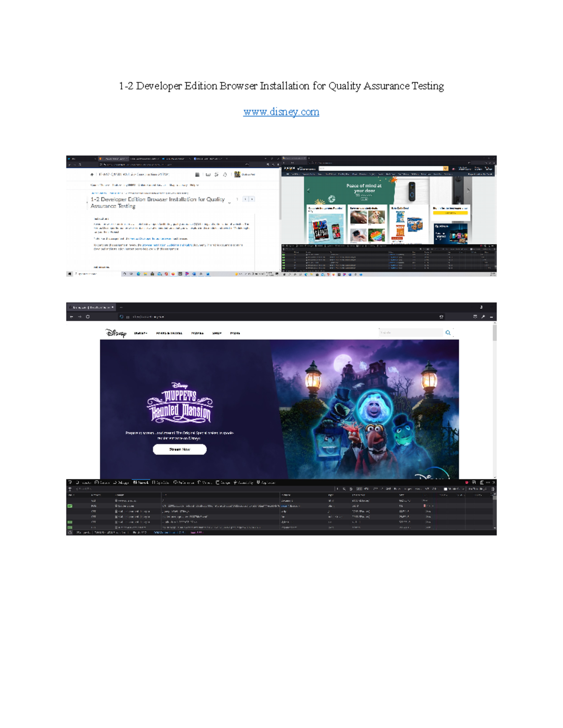Check the Disable Cache checkbox
This screenshot has width=563, height=728.
pyautogui.click(x=446, y=490)
